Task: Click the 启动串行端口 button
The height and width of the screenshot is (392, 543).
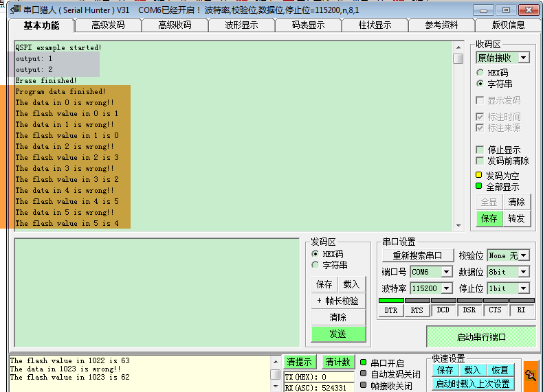Action: (481, 337)
